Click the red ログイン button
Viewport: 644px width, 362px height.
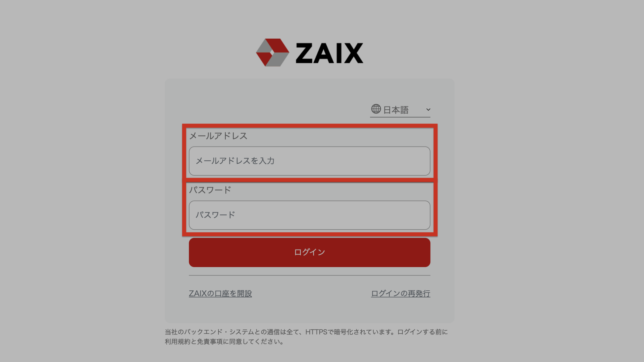pyautogui.click(x=310, y=252)
